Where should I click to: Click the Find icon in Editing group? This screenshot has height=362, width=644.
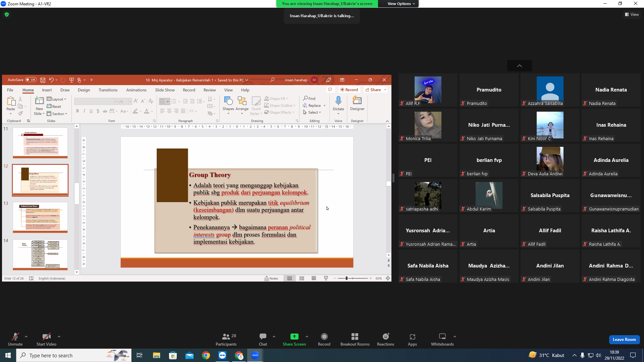coord(309,99)
